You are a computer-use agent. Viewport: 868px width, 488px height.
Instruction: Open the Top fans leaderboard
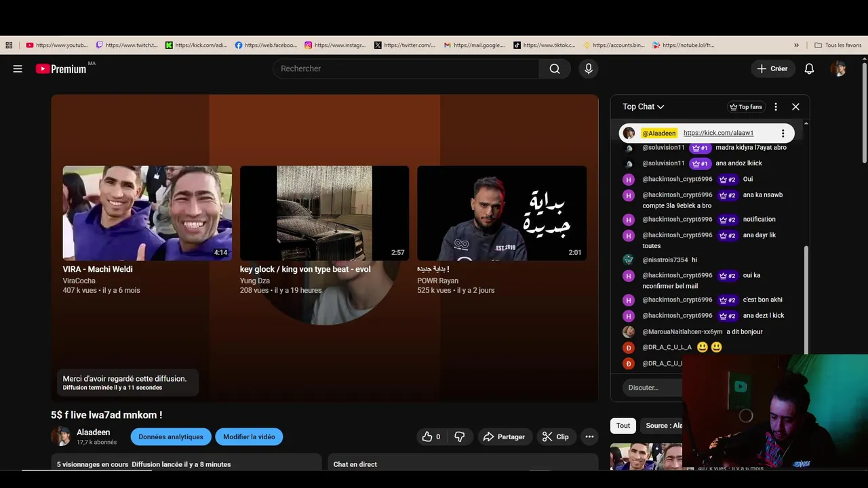(x=745, y=106)
